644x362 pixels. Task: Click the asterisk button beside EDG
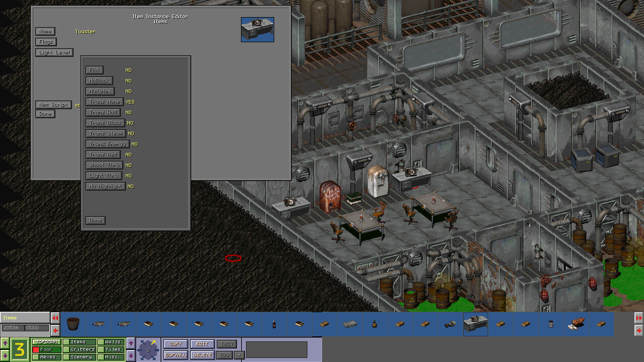pyautogui.click(x=239, y=355)
